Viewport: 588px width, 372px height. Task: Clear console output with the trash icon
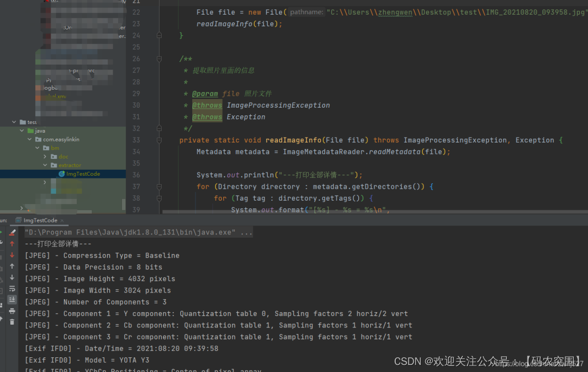click(12, 322)
